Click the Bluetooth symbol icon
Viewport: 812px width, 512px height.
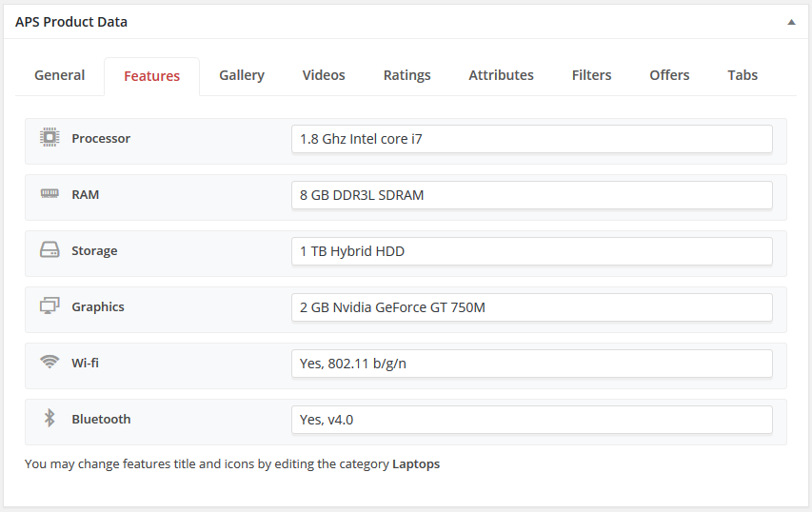point(50,419)
